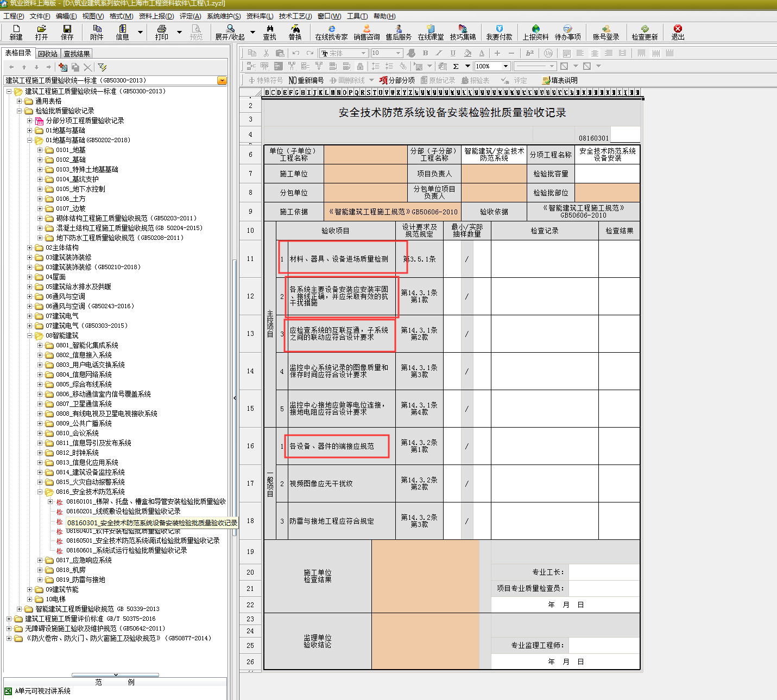The height and width of the screenshot is (700, 777).
Task: Select 08160201_线缆敷设检验批 record
Action: [123, 511]
